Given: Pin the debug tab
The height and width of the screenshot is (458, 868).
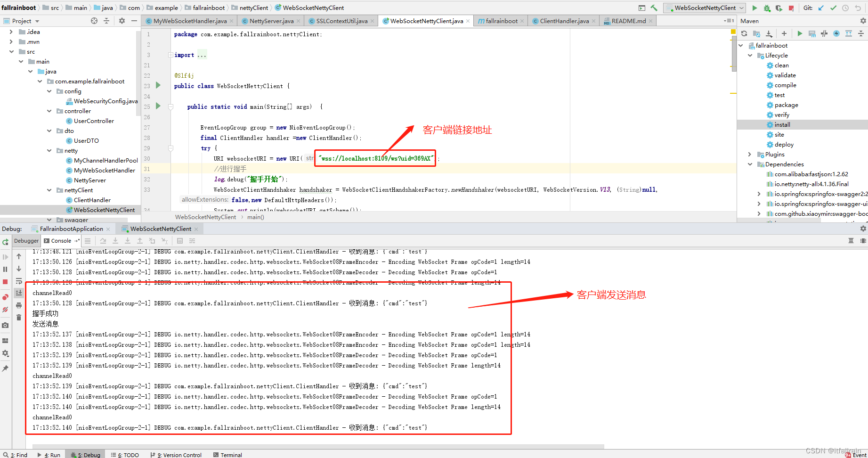Looking at the screenshot, I should point(6,368).
